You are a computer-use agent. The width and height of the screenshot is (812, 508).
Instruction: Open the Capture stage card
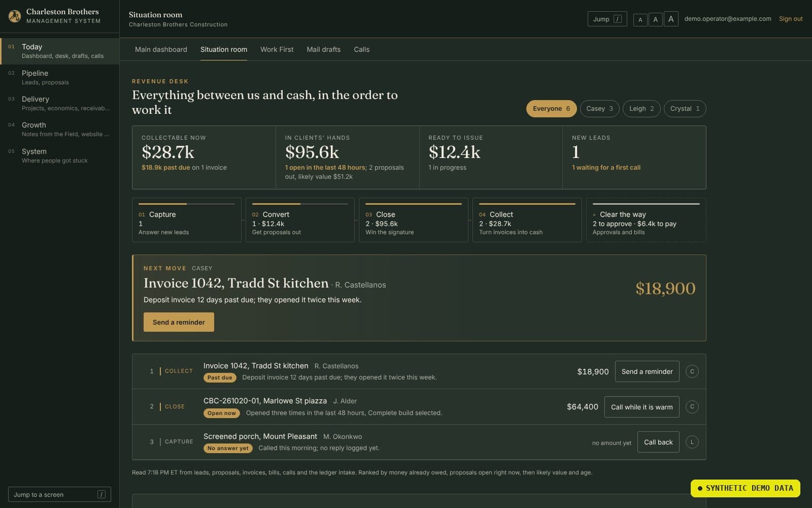pyautogui.click(x=186, y=220)
